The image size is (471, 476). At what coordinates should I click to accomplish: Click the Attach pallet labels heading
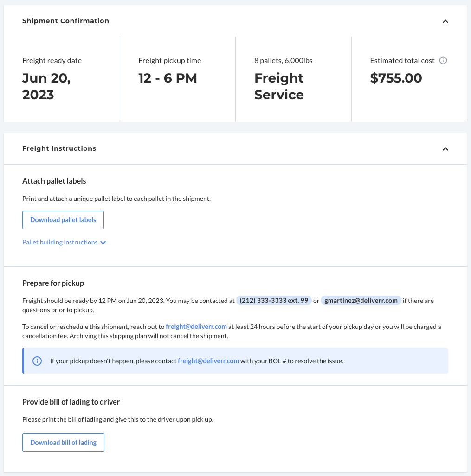tap(54, 181)
